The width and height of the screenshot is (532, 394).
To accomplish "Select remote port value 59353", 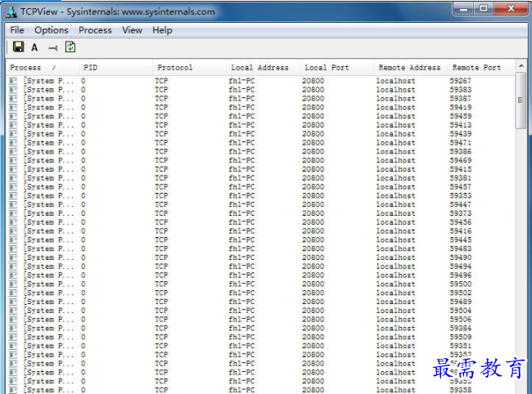I will pyautogui.click(x=461, y=196).
